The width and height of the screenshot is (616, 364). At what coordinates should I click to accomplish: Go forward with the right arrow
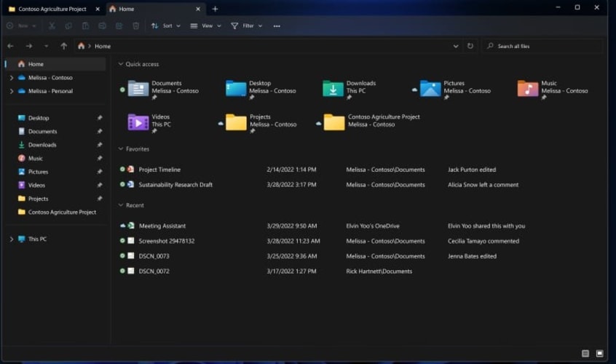(x=29, y=46)
